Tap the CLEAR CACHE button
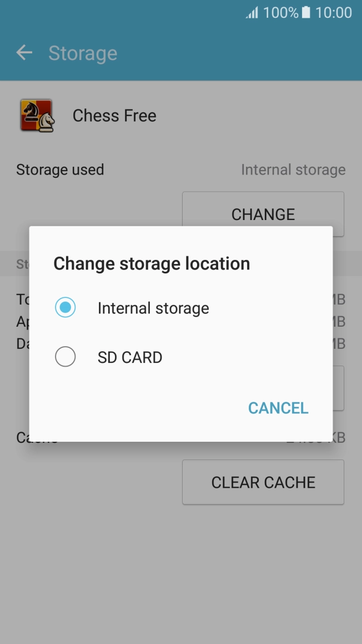This screenshot has height=644, width=362. pyautogui.click(x=263, y=482)
